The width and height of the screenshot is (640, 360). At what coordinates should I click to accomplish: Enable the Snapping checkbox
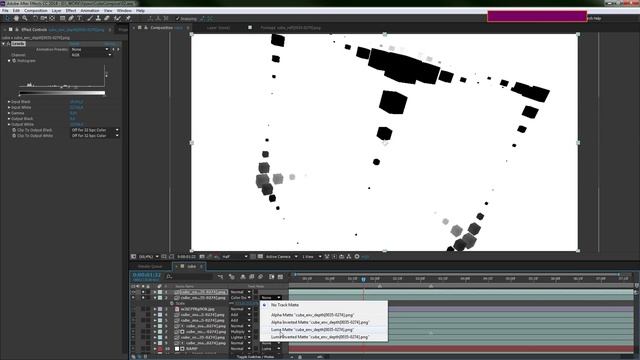[178, 19]
